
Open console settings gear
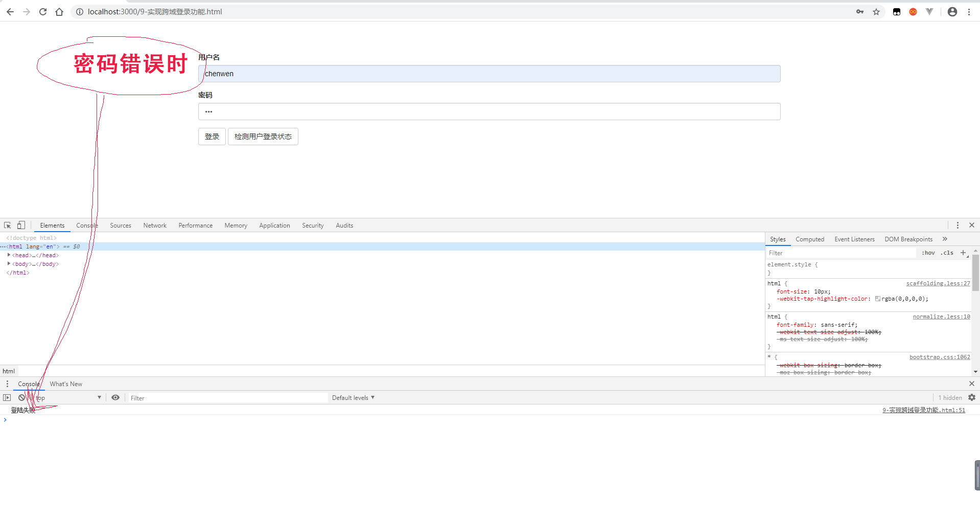972,397
